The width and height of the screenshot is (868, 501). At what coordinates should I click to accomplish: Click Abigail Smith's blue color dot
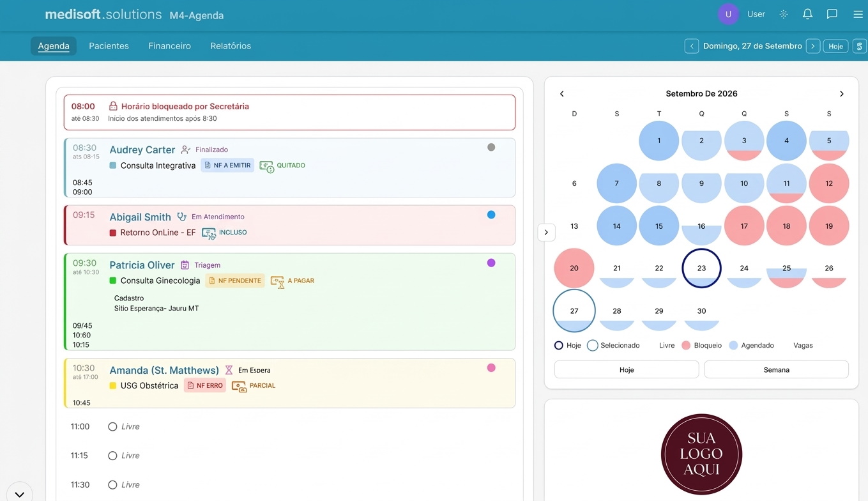(x=491, y=215)
